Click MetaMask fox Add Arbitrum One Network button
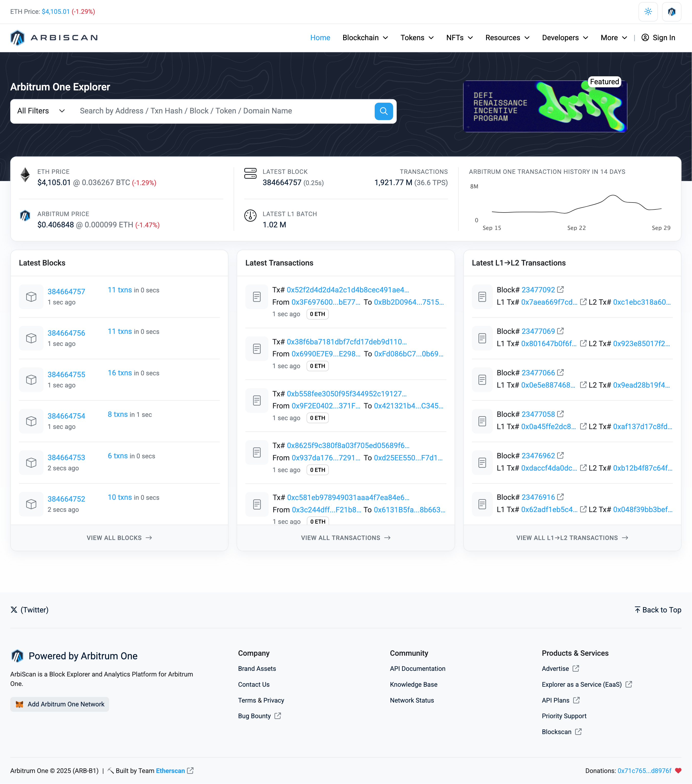Image resolution: width=692 pixels, height=784 pixels. click(60, 704)
